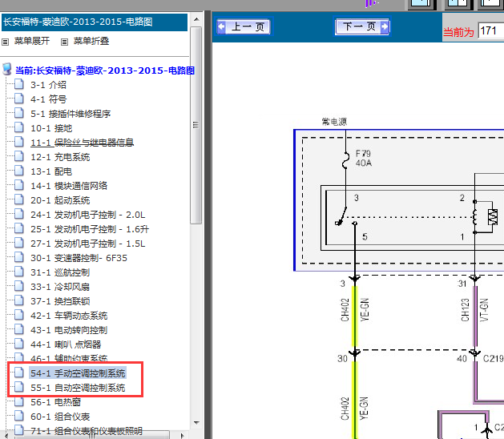
Task: Expand all menus via 菜单展开
Action: (x=32, y=41)
